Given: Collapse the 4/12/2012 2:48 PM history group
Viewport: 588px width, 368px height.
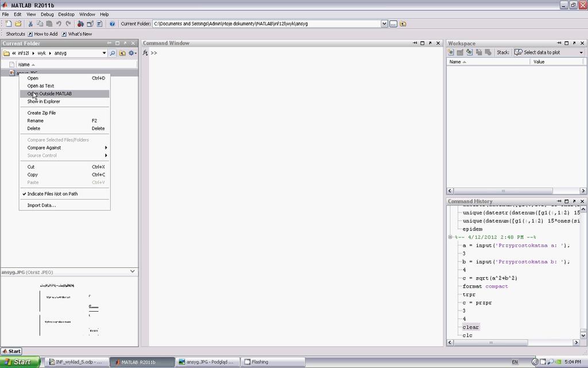Looking at the screenshot, I should 450,237.
